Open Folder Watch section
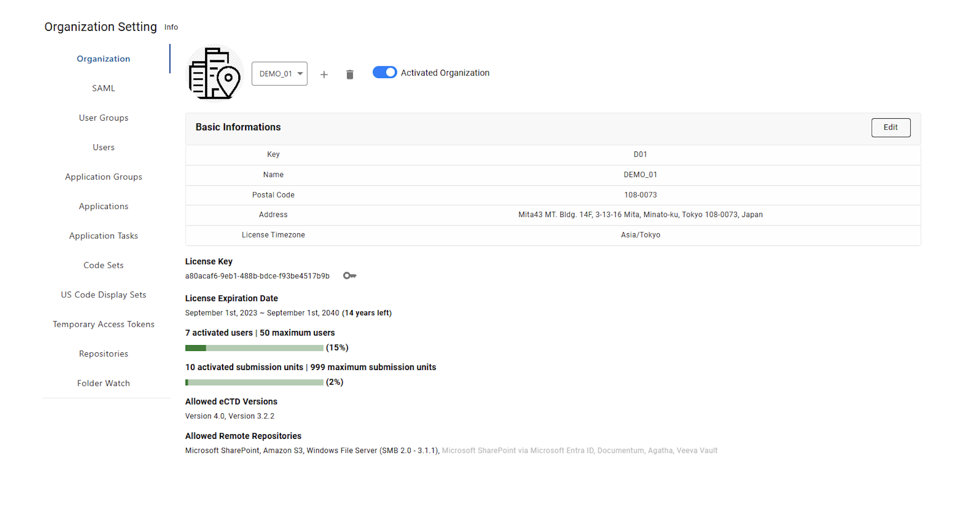The width and height of the screenshot is (980, 511). pyautogui.click(x=104, y=383)
